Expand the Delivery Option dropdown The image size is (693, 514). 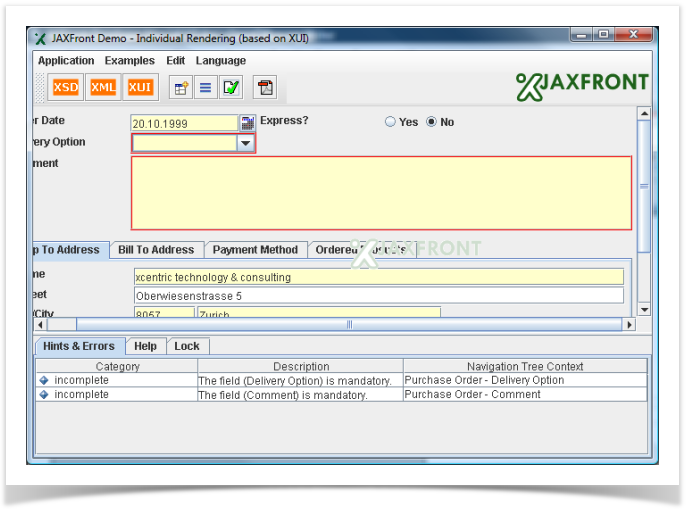tap(245, 143)
